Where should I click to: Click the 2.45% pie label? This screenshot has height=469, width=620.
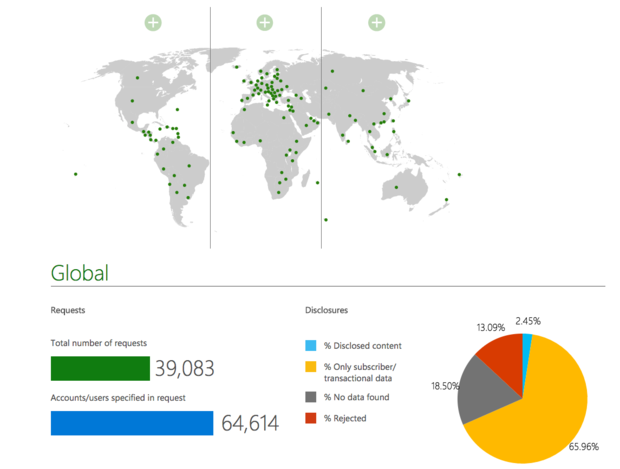(x=528, y=321)
